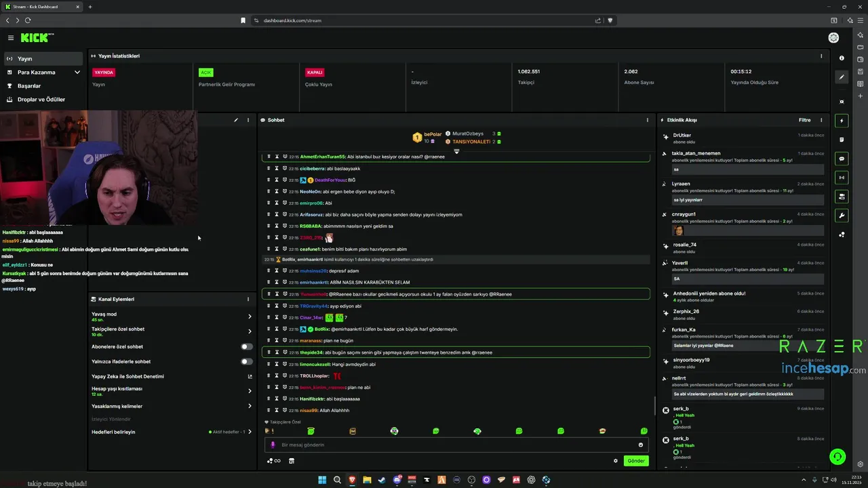
Task: Send the chat message with Gönder
Action: click(636, 461)
